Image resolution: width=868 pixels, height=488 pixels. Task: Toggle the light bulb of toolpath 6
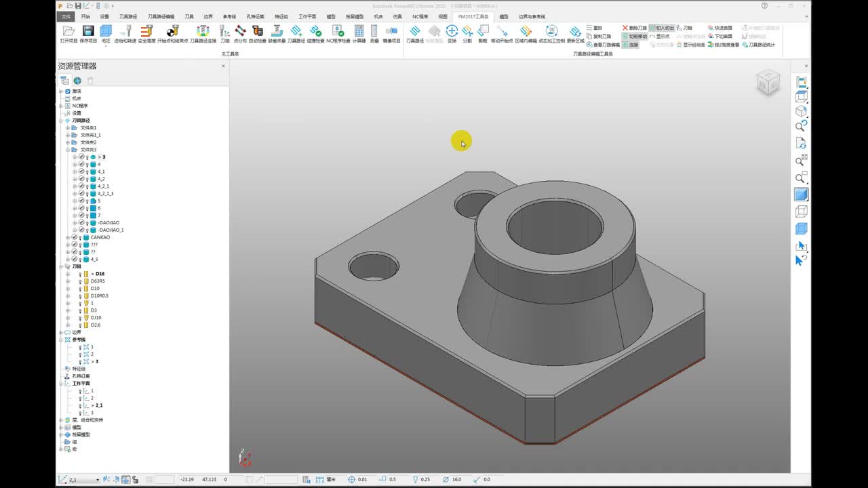click(87, 208)
